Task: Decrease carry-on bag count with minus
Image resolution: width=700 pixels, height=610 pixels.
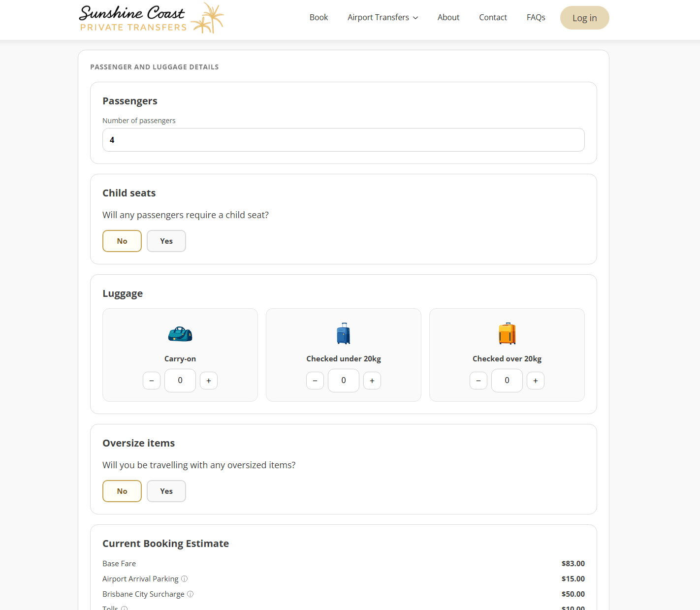Action: tap(152, 381)
